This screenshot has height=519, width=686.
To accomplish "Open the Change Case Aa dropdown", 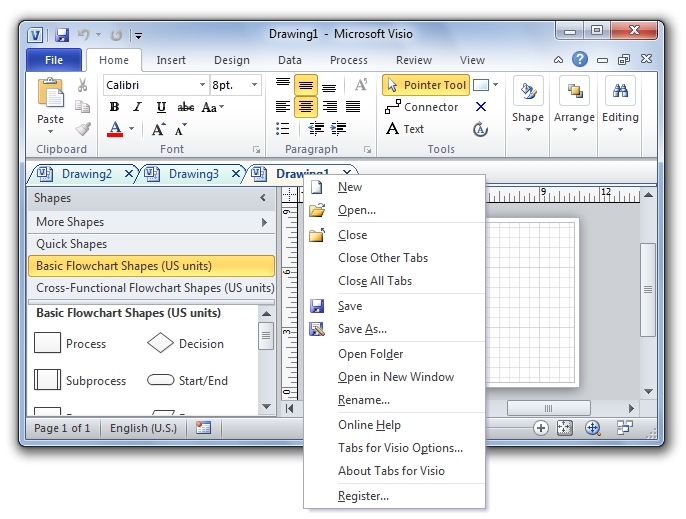I will (213, 107).
